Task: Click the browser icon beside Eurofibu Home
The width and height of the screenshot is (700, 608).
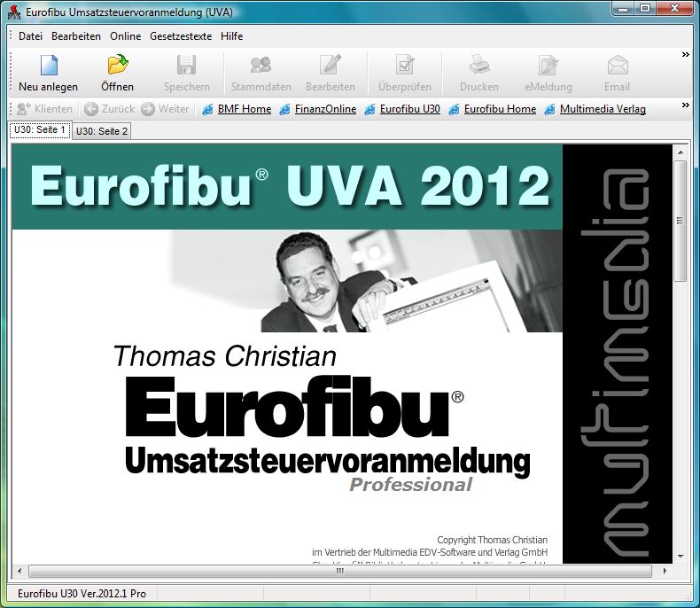Action: click(x=454, y=109)
